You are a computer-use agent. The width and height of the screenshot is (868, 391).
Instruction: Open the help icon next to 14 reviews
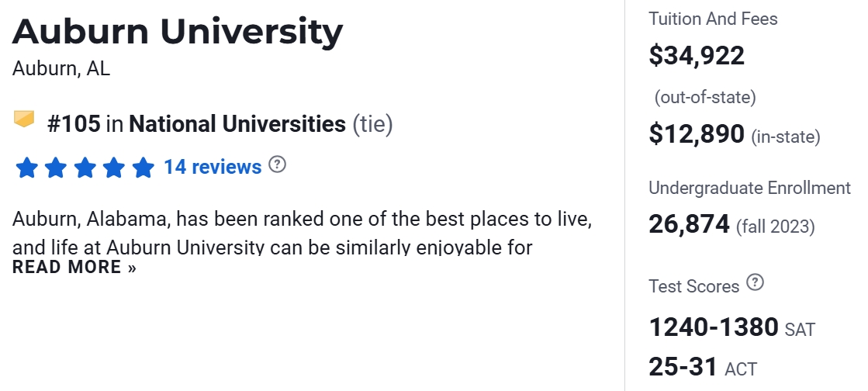click(277, 164)
